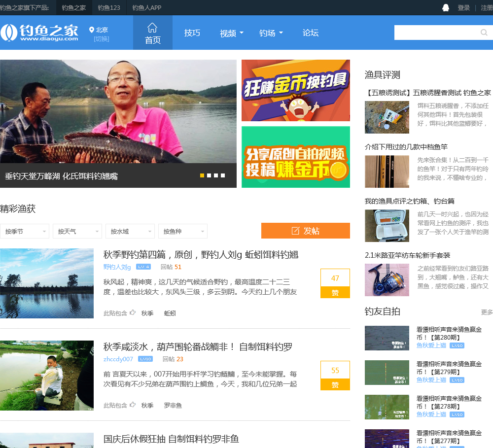Open 五粮诱测试 review article
The height and width of the screenshot is (448, 493).
coord(427,93)
